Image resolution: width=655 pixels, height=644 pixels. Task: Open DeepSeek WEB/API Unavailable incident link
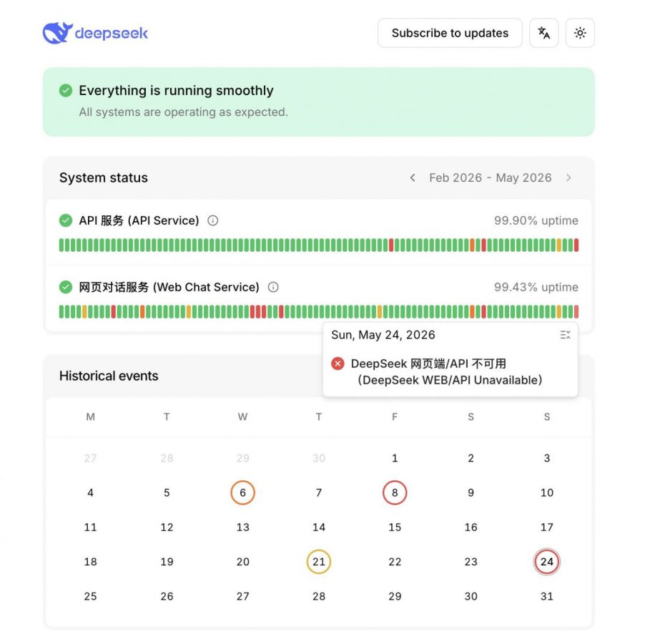coord(446,371)
